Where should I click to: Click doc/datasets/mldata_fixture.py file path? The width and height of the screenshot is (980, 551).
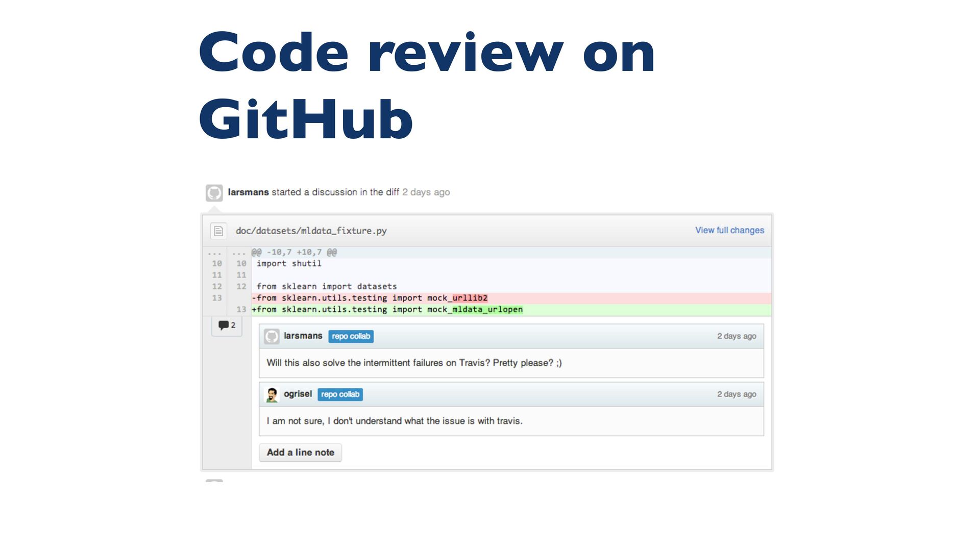[311, 231]
